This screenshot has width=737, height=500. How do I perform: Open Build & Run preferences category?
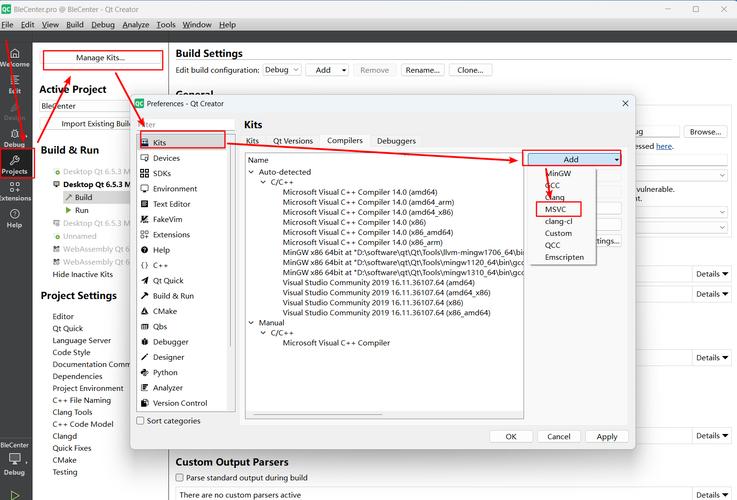click(x=182, y=296)
